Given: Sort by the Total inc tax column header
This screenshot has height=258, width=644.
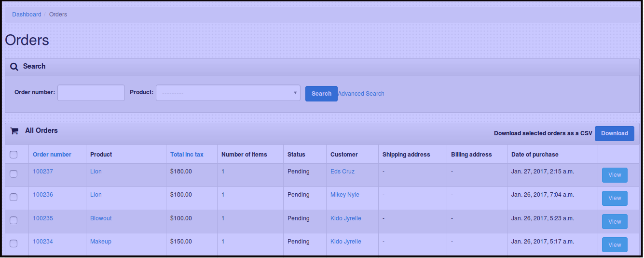Looking at the screenshot, I should (x=187, y=155).
